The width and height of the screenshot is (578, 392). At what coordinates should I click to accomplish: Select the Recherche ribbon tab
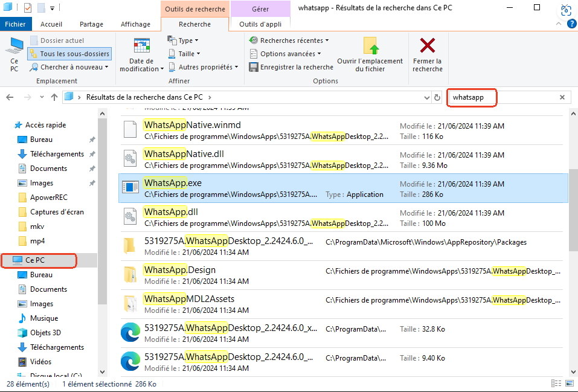(194, 24)
